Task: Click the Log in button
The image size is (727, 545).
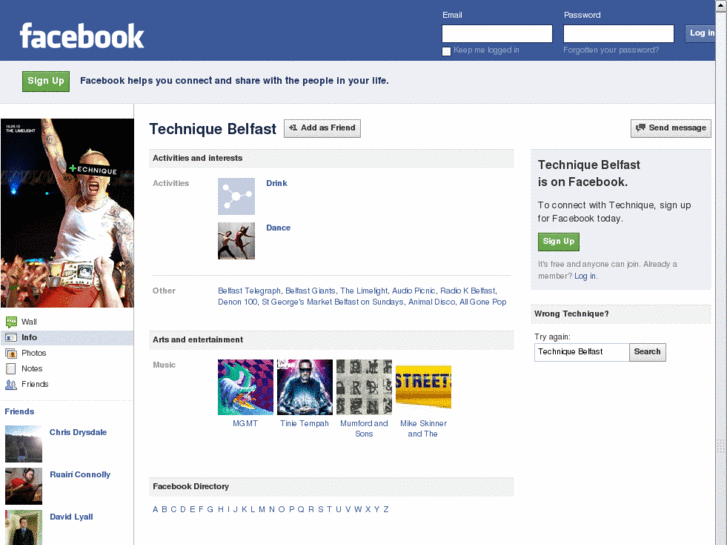Action: click(701, 33)
